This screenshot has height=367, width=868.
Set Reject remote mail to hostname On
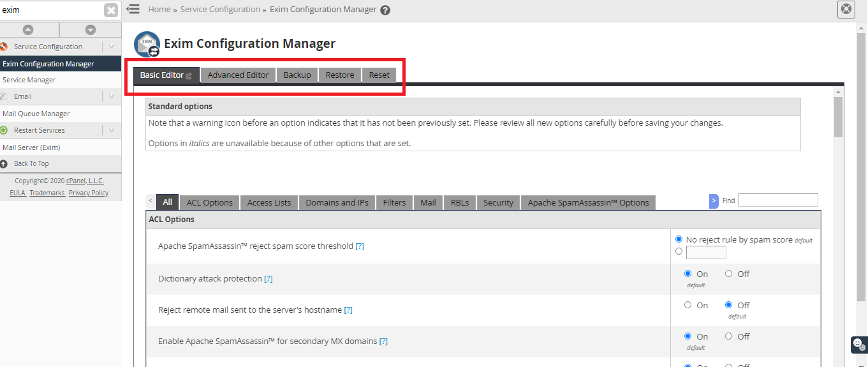click(x=688, y=305)
